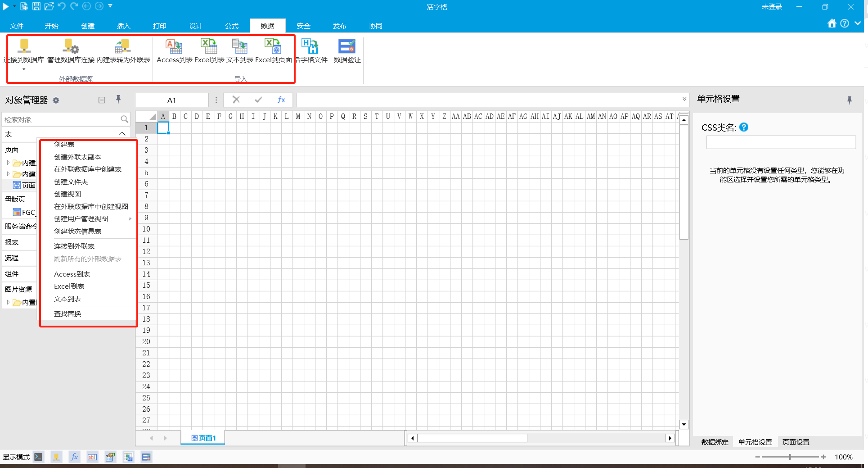
Task: Open 创建用户管理视图 submenu
Action: 88,218
